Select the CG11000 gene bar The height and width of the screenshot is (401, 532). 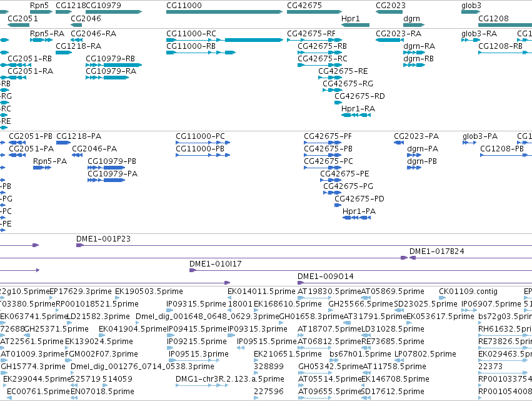point(224,12)
